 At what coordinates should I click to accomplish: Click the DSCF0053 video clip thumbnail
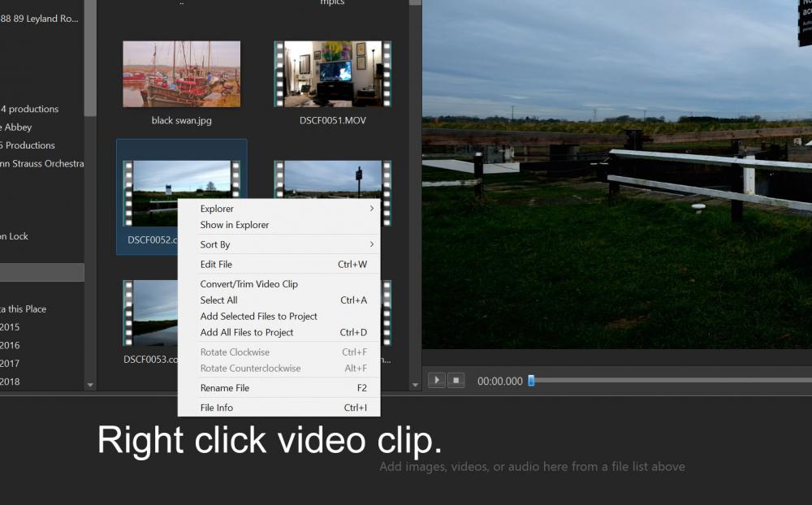click(x=149, y=313)
